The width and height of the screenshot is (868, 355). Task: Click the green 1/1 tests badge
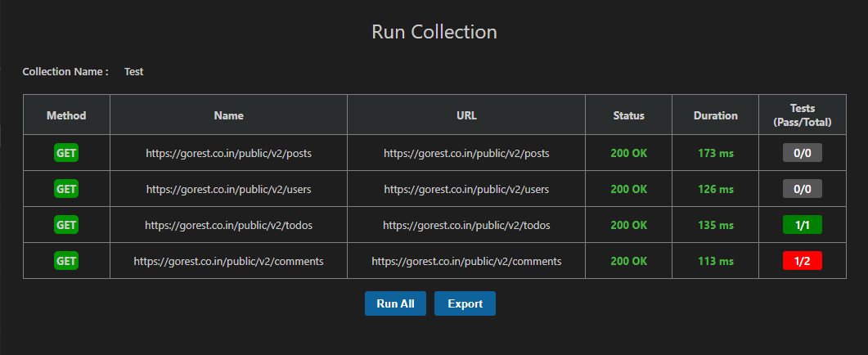coord(802,225)
